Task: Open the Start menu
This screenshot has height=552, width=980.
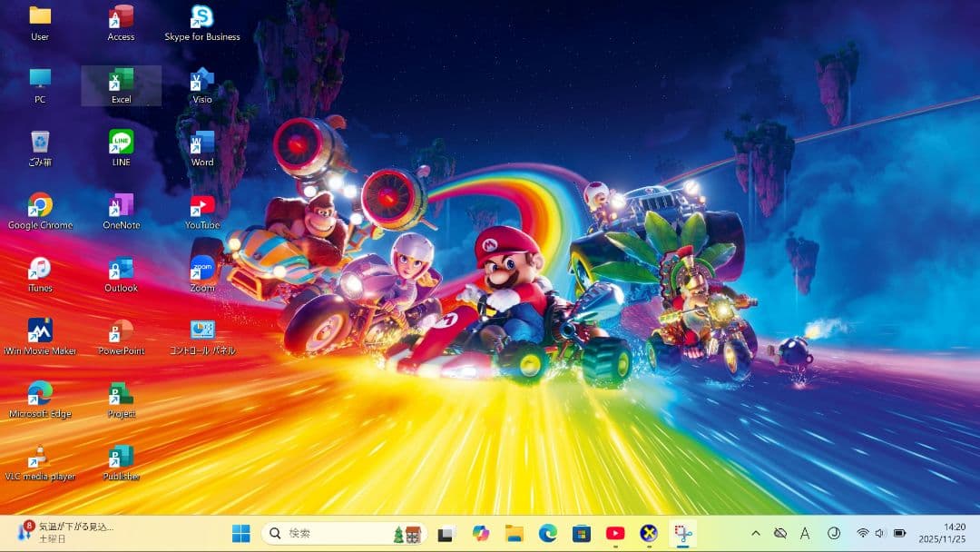Action: pyautogui.click(x=240, y=533)
